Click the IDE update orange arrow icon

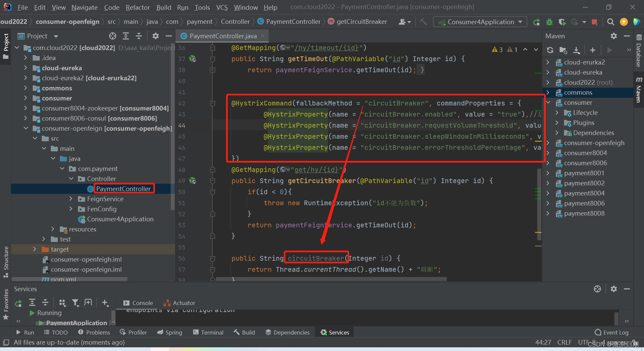click(624, 22)
